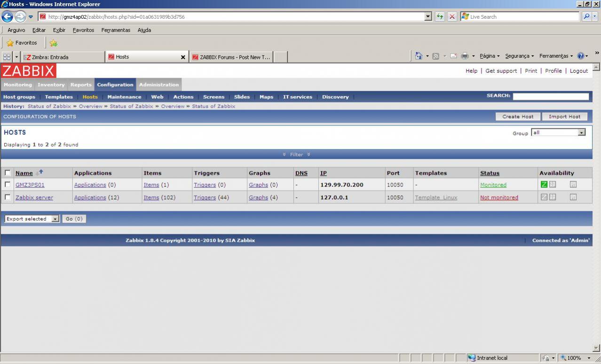Click the RSS feeds icon
The width and height of the screenshot is (601, 364).
tap(435, 56)
